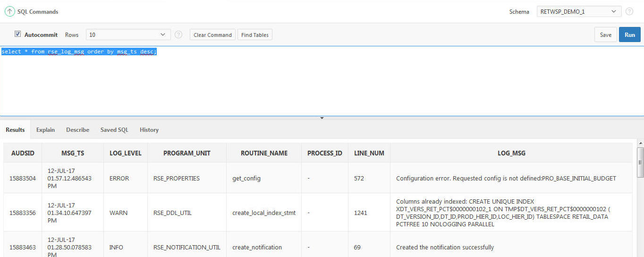Screen dimensions: 644x257
Task: Click the Configuration error log message
Action: coord(506,178)
